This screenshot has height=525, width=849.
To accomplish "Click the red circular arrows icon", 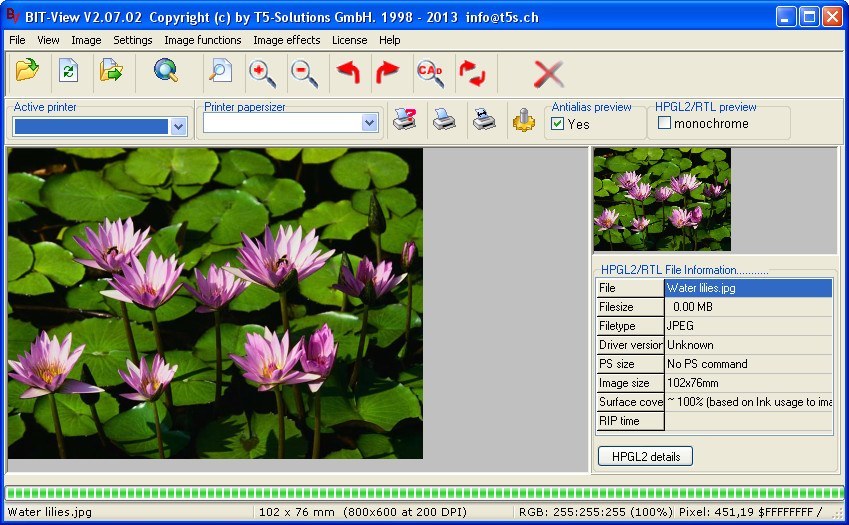I will click(x=472, y=74).
